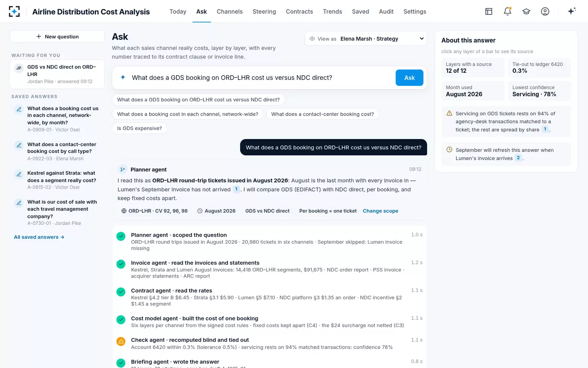Click the blue Ask button
Image resolution: width=588 pixels, height=368 pixels.
(409, 78)
